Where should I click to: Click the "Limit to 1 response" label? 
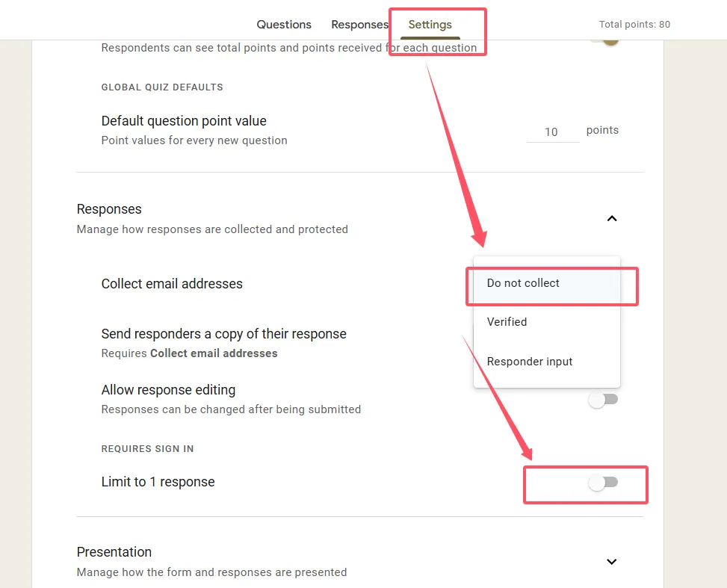(158, 482)
